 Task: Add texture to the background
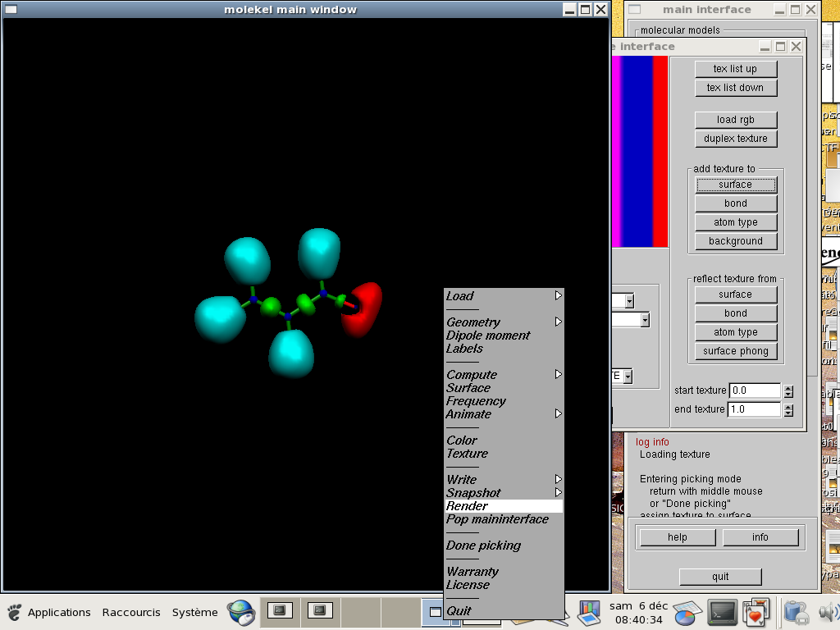point(736,241)
